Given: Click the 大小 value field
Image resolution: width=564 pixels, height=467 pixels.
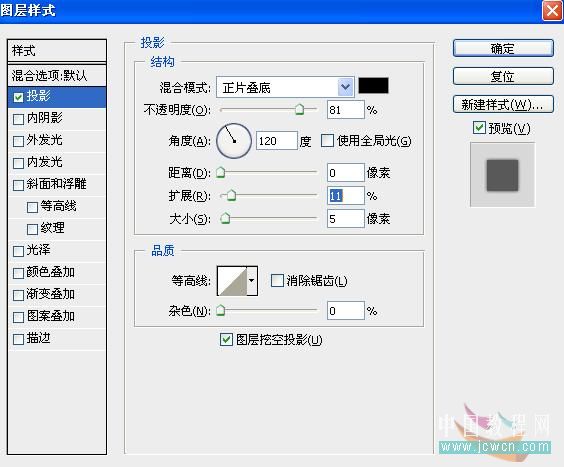Looking at the screenshot, I should coord(346,219).
